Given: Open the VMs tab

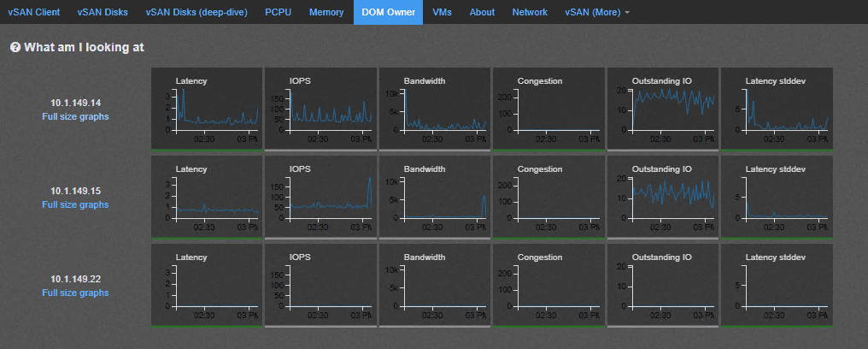Looking at the screenshot, I should (442, 12).
